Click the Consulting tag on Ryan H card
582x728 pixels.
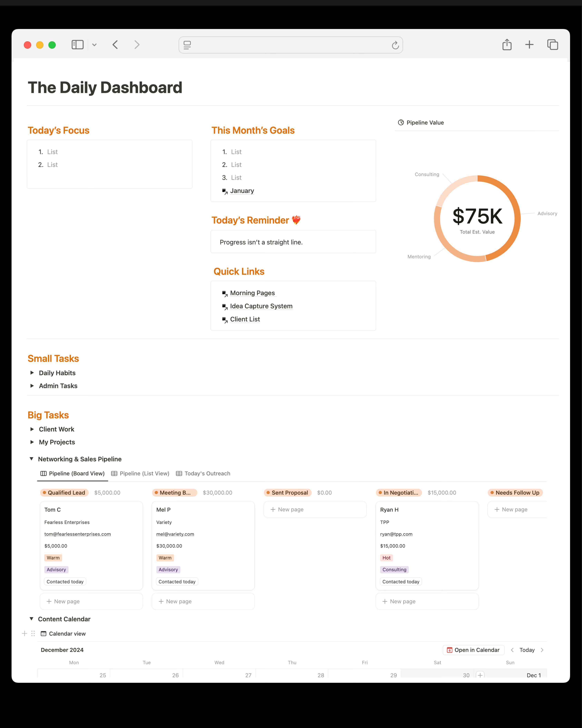tap(394, 570)
